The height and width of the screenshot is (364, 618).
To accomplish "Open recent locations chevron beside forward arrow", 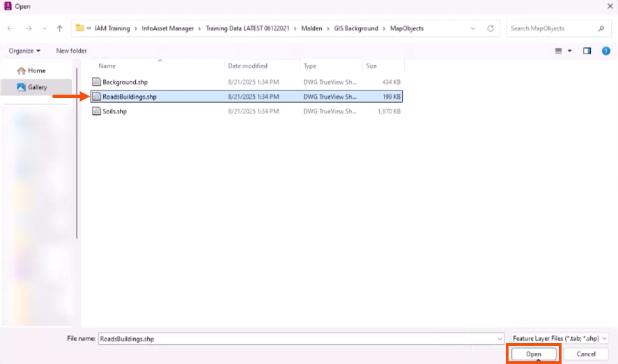I will pyautogui.click(x=44, y=29).
